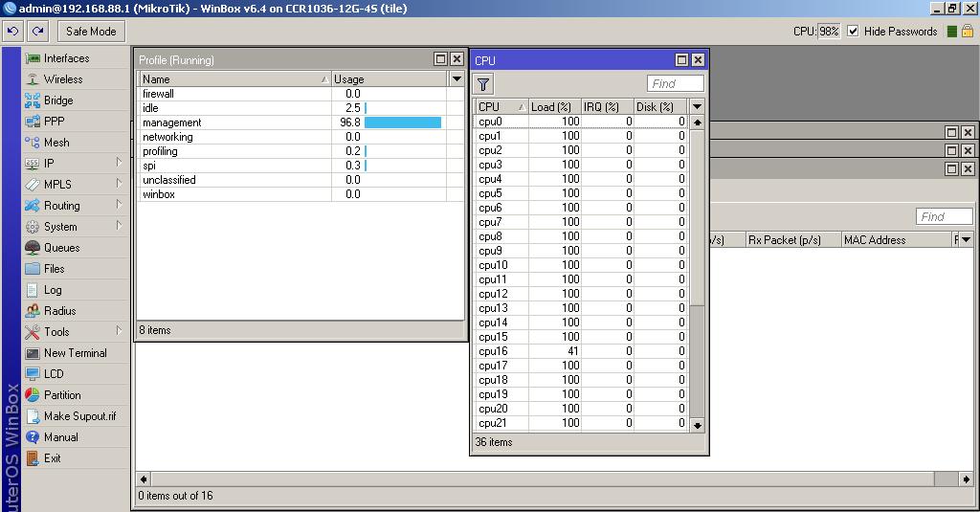Viewport: 980px width, 512px height.
Task: Click the filter funnel icon in CPU window
Action: coord(483,84)
